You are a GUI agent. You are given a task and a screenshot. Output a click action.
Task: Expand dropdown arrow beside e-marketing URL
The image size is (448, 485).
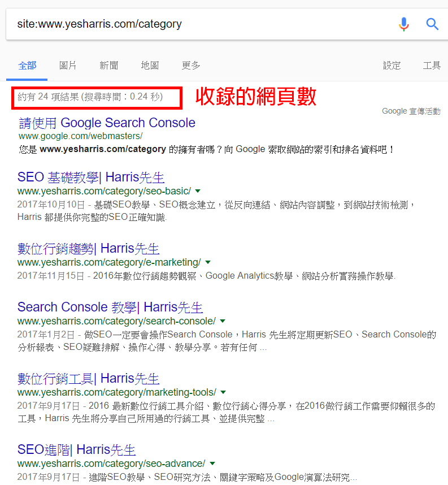[x=208, y=262]
